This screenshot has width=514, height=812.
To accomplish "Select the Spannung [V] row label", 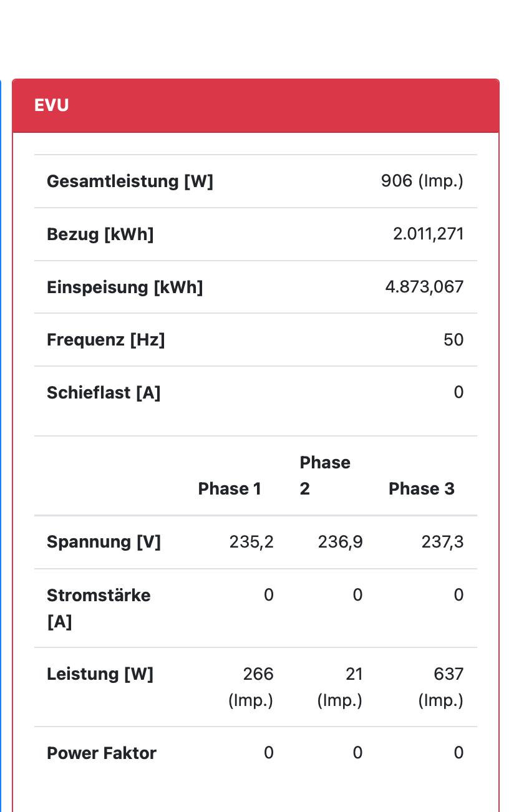I will pyautogui.click(x=104, y=542).
